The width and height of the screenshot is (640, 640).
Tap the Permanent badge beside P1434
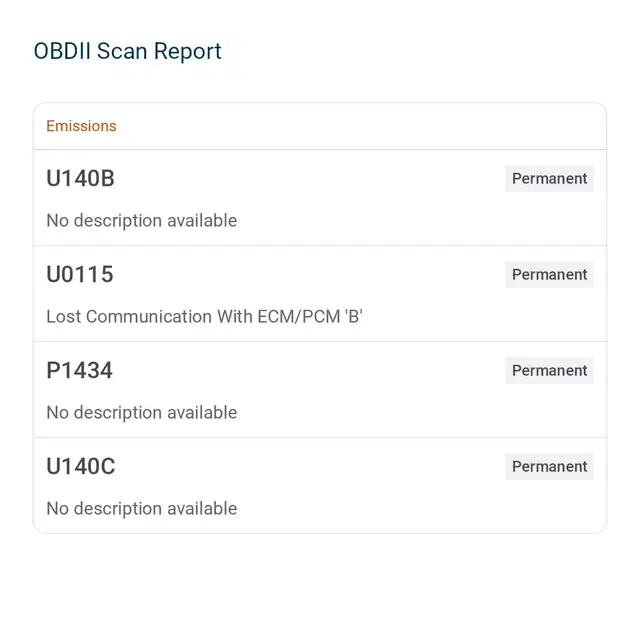point(549,370)
